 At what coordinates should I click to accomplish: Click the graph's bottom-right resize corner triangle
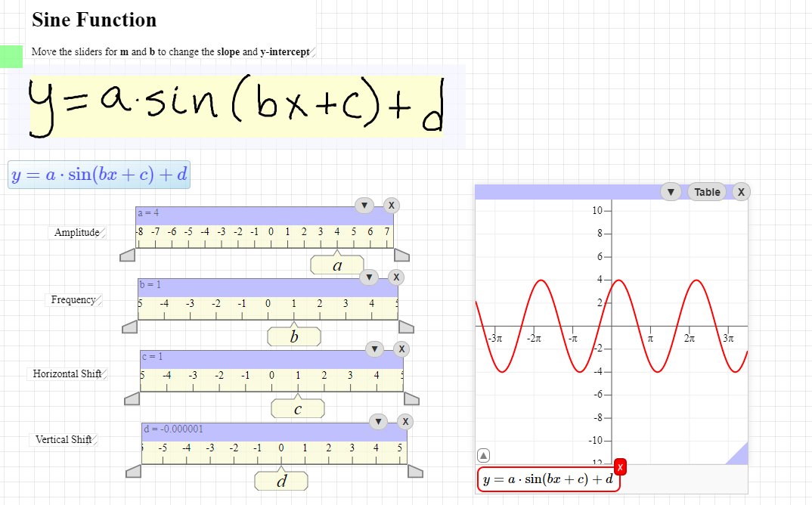[739, 455]
